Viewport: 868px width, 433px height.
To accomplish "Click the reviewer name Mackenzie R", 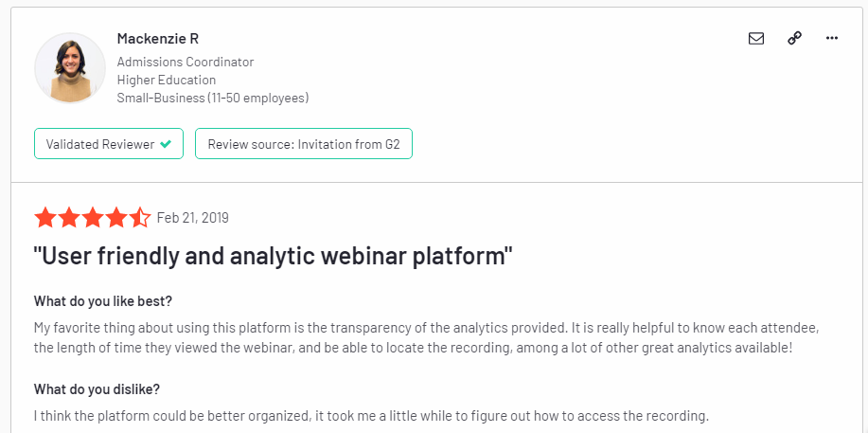I will coord(158,39).
